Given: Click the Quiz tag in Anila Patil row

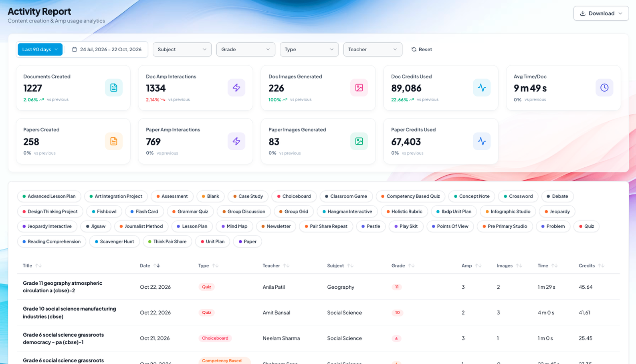Looking at the screenshot, I should click(206, 287).
